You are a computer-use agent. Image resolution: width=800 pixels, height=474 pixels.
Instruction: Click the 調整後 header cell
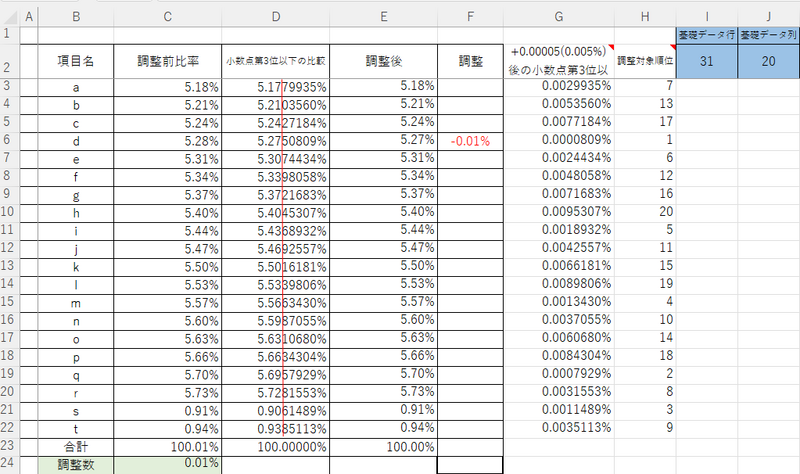[x=383, y=60]
